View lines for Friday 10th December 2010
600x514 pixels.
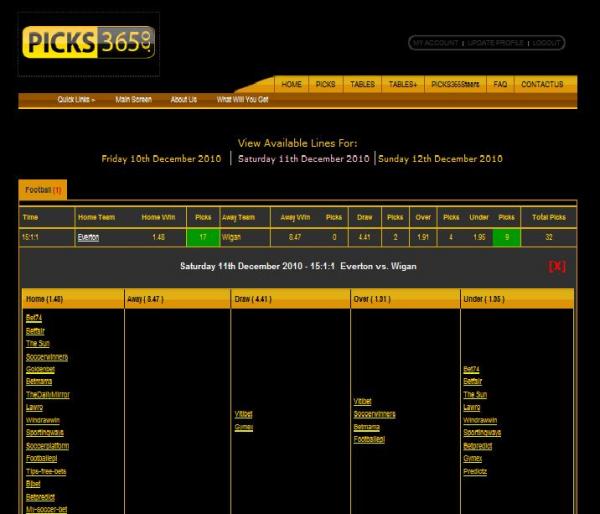pos(163,158)
